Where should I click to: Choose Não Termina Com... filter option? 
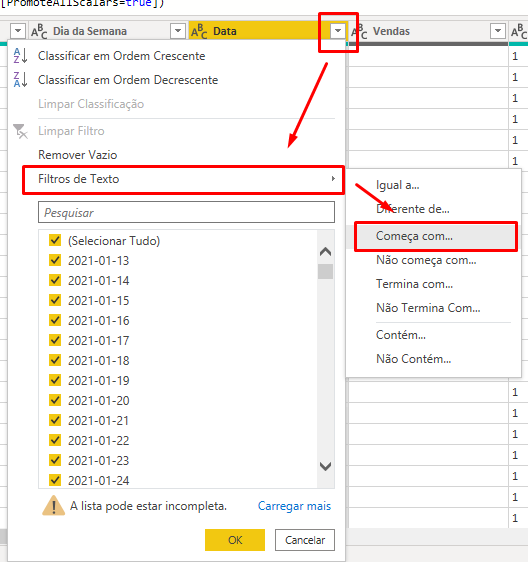pyautogui.click(x=428, y=308)
